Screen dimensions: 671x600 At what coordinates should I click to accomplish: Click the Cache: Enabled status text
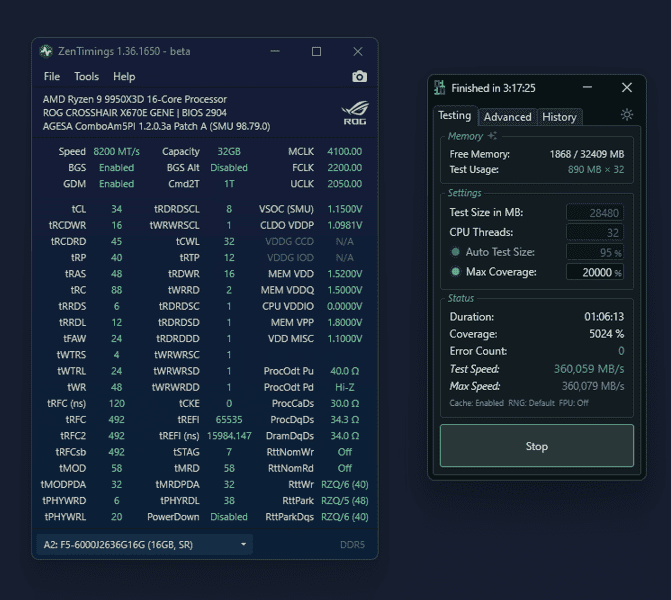(x=476, y=403)
